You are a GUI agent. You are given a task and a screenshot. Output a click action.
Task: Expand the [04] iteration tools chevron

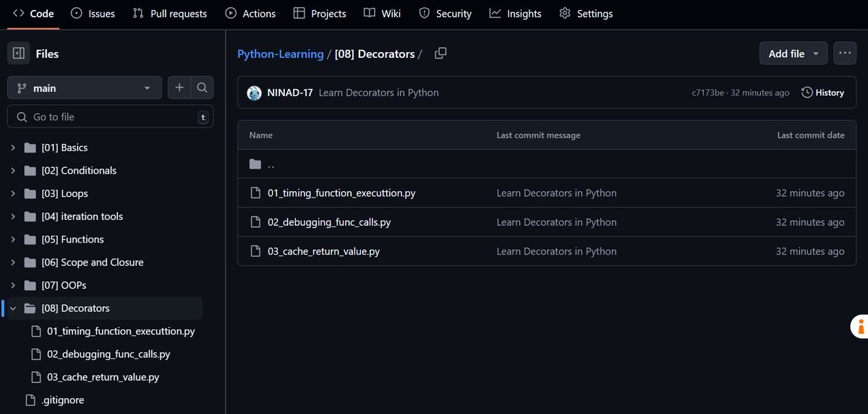[13, 216]
